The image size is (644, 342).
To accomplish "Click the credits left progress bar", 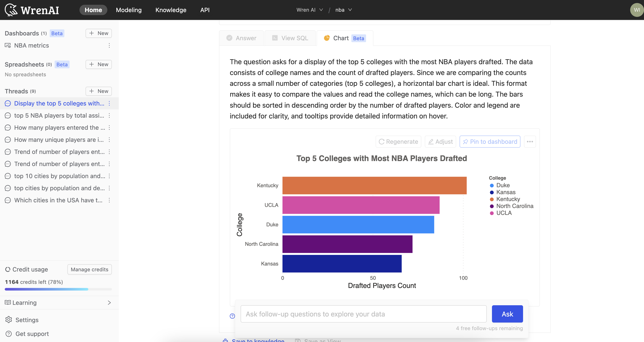I will pyautogui.click(x=58, y=289).
